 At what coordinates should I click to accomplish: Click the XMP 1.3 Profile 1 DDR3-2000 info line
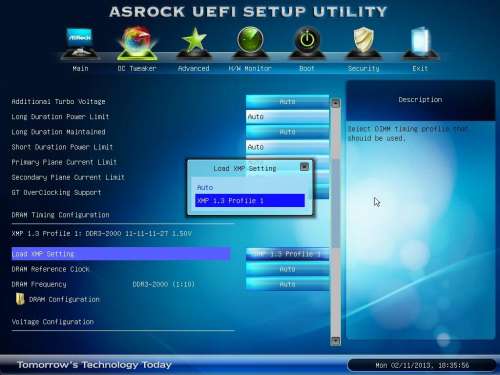coord(102,234)
